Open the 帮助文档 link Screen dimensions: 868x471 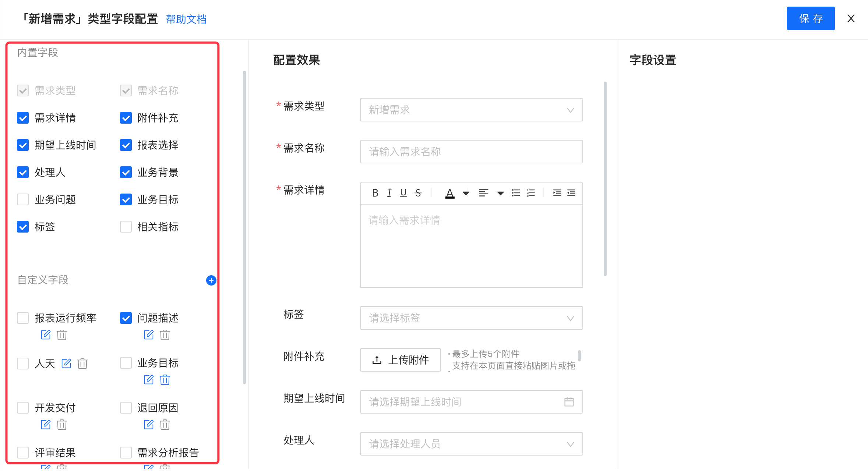click(x=186, y=19)
